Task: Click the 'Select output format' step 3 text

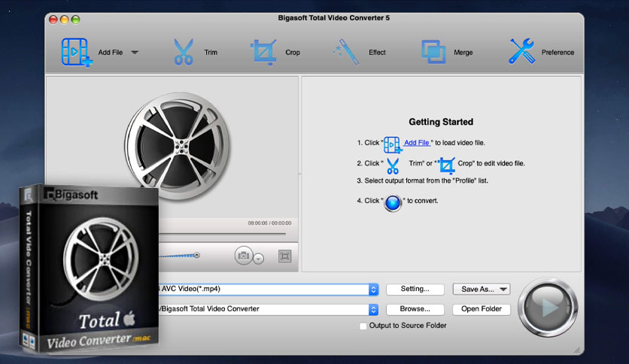Action: 422,180
